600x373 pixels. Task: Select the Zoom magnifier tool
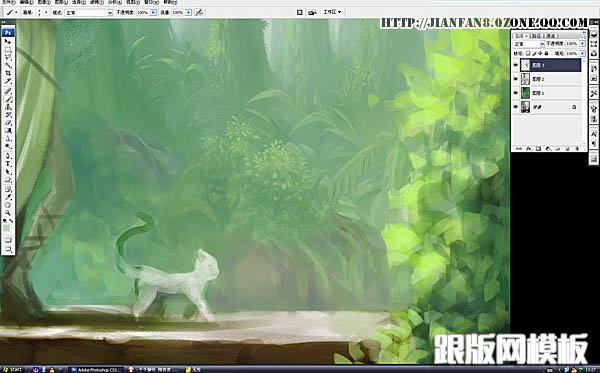pos(8,213)
